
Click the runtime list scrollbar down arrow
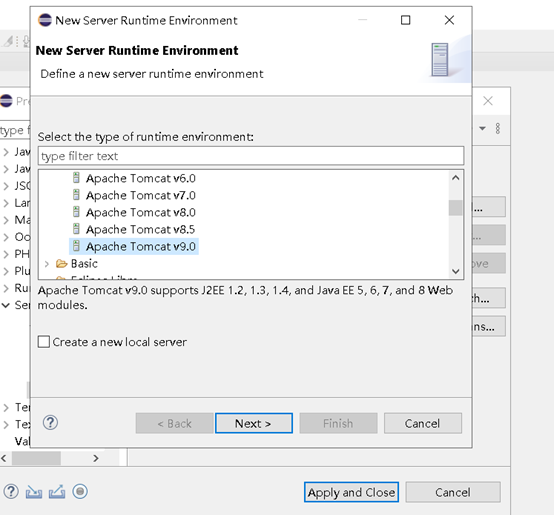click(455, 271)
